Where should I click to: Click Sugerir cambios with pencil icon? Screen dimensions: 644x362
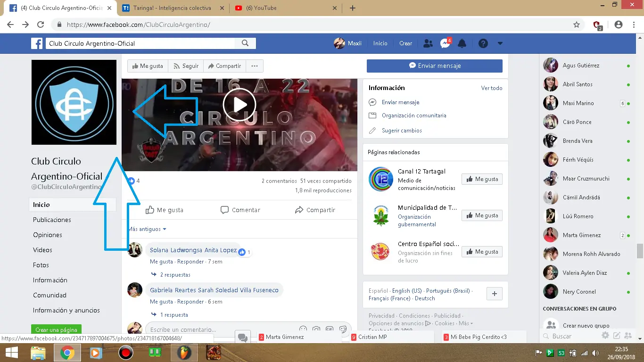(x=402, y=131)
